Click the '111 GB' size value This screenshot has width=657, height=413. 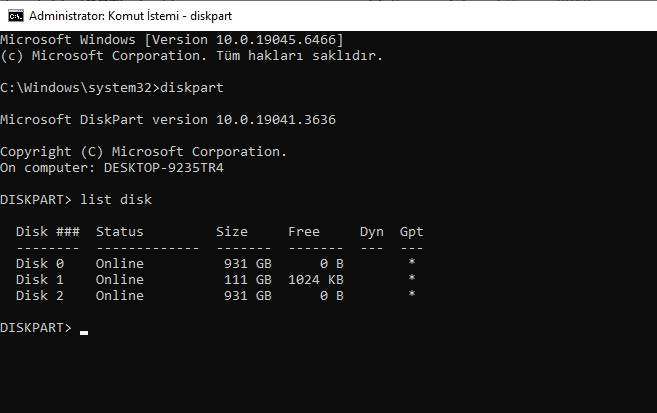[x=248, y=279]
